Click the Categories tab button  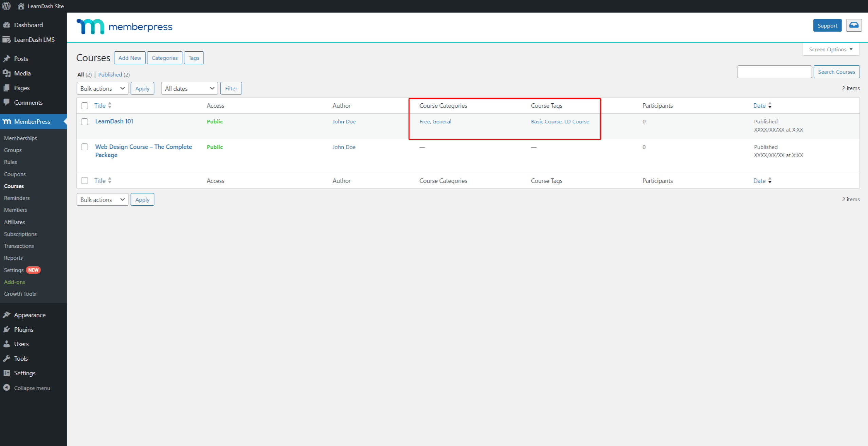click(164, 57)
